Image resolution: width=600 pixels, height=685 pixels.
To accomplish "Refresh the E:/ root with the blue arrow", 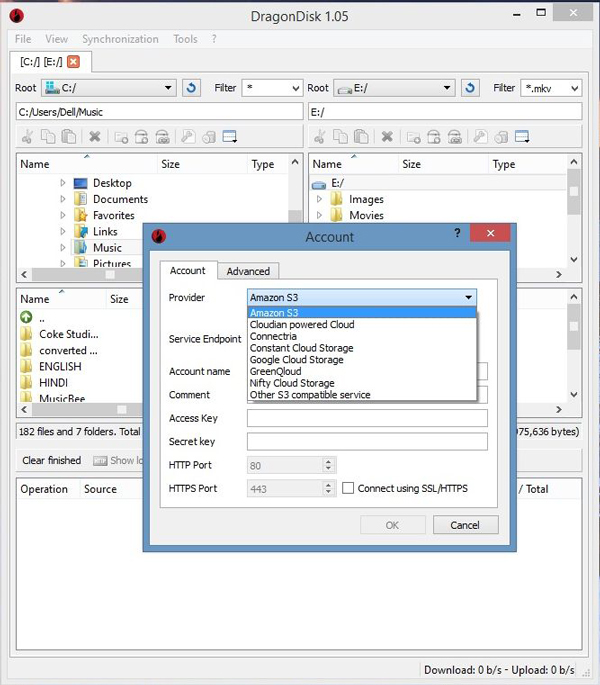I will [x=470, y=88].
